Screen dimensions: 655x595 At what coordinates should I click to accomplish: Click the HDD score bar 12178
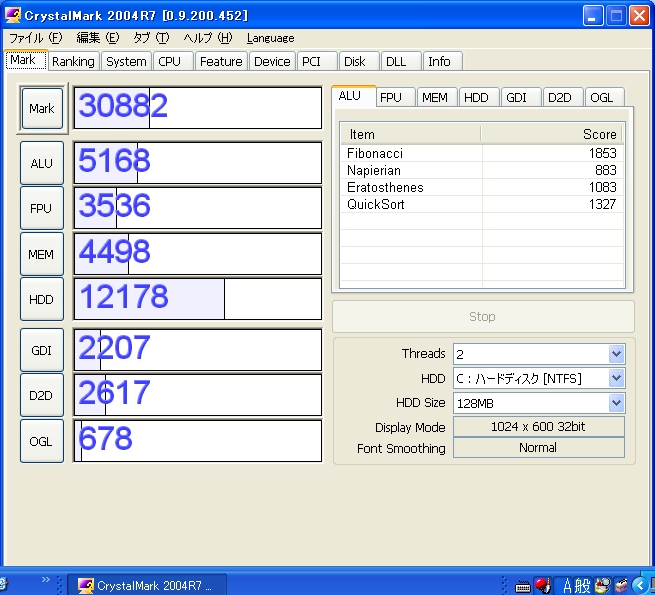click(198, 299)
